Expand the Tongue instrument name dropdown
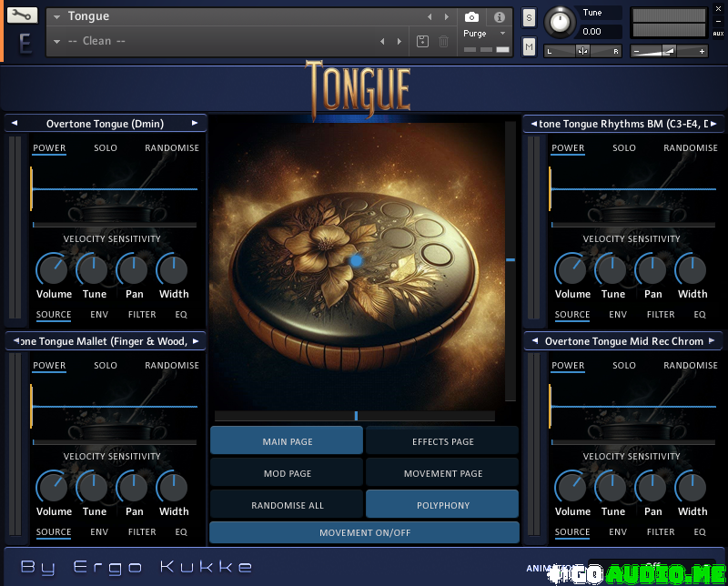This screenshot has width=728, height=586. [x=57, y=17]
